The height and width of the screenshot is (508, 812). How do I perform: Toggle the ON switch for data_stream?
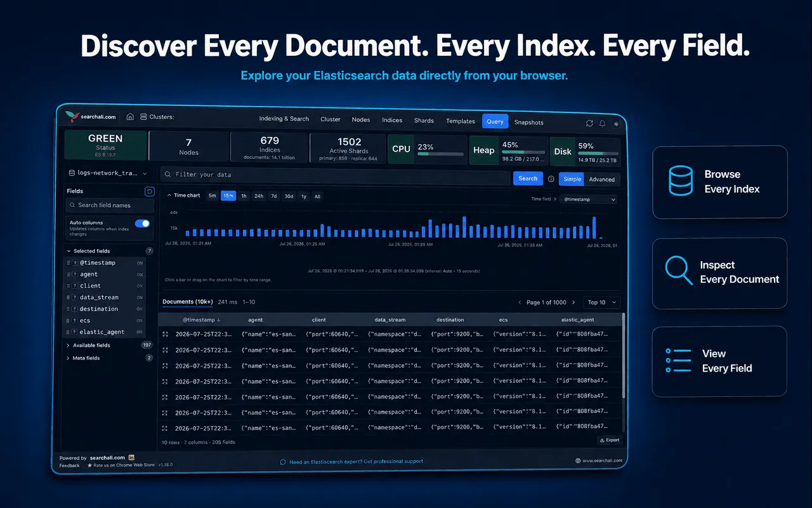[140, 297]
